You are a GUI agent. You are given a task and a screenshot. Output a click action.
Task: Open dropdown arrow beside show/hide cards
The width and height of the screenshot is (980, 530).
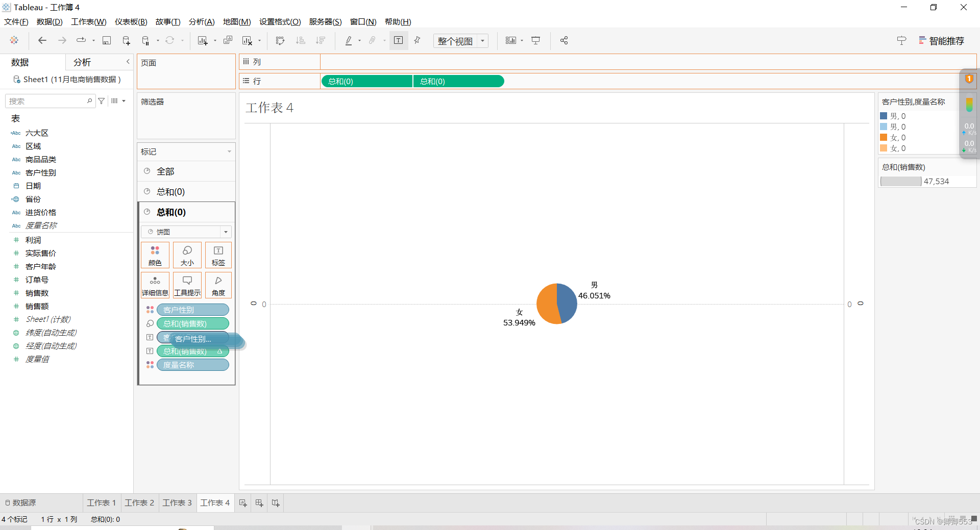click(x=522, y=41)
